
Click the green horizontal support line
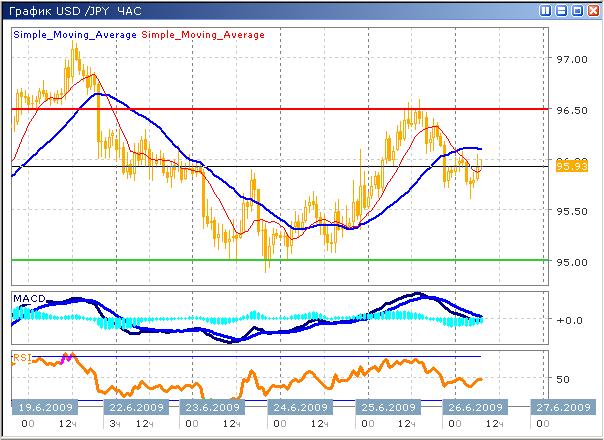[280, 260]
